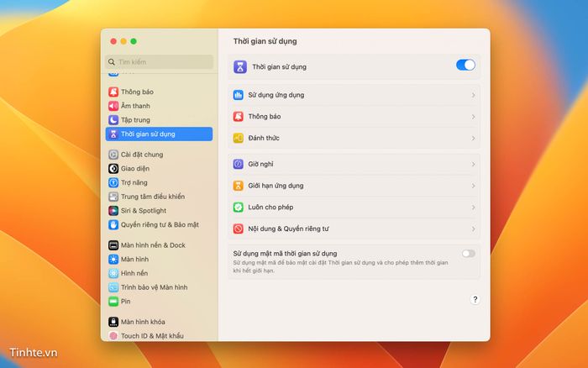Image resolution: width=588 pixels, height=368 pixels.
Task: Choose Cài đặt chung in sidebar
Action: tap(142, 155)
